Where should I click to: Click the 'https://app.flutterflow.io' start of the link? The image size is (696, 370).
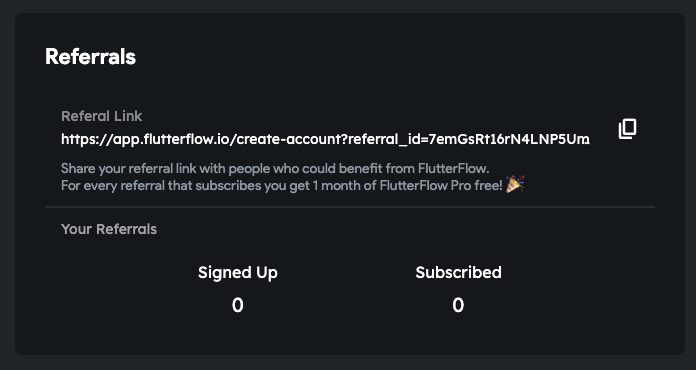click(145, 139)
